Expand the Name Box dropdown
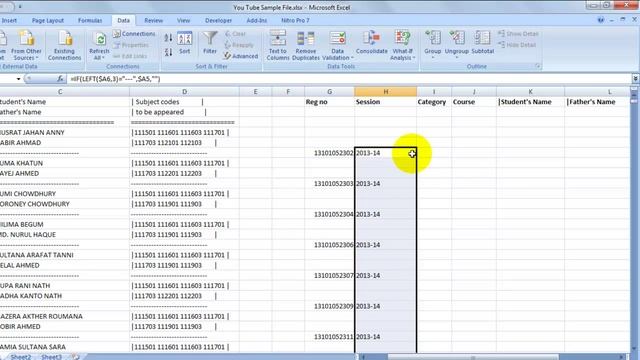Screen dimensions: 640x360 point(18,79)
